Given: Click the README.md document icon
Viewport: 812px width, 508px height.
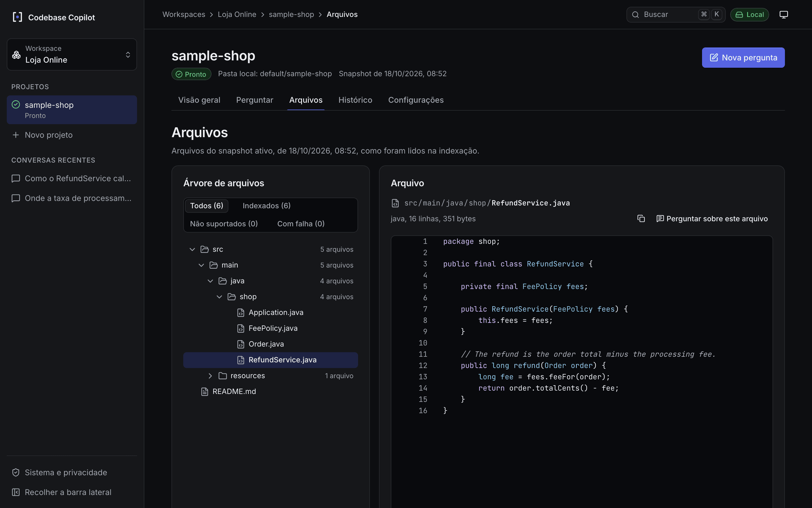Looking at the screenshot, I should click(x=204, y=391).
